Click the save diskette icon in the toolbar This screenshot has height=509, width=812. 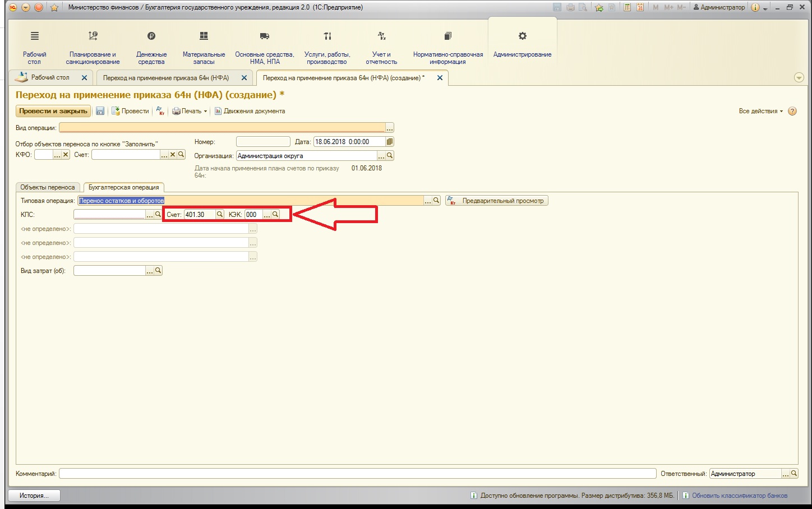100,111
